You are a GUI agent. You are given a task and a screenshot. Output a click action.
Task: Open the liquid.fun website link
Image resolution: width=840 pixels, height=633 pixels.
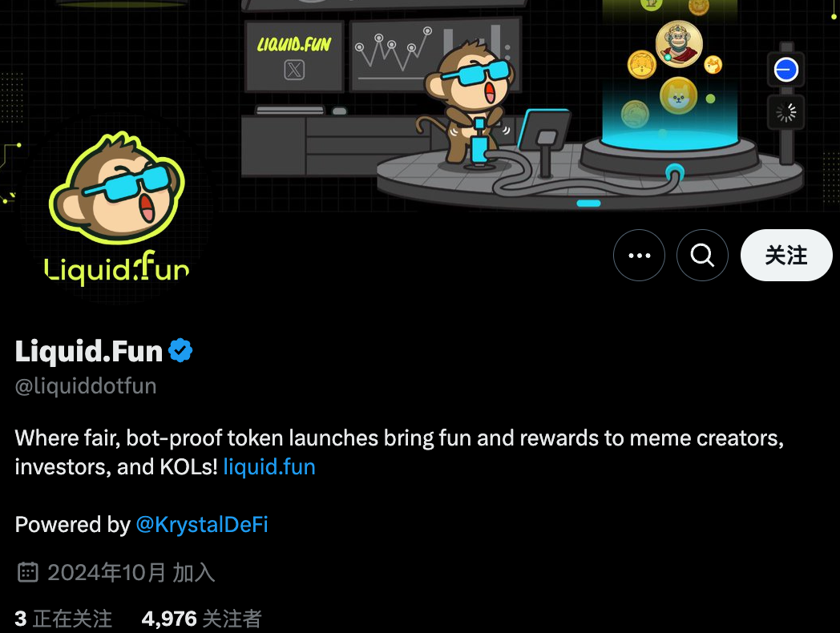[x=269, y=467]
